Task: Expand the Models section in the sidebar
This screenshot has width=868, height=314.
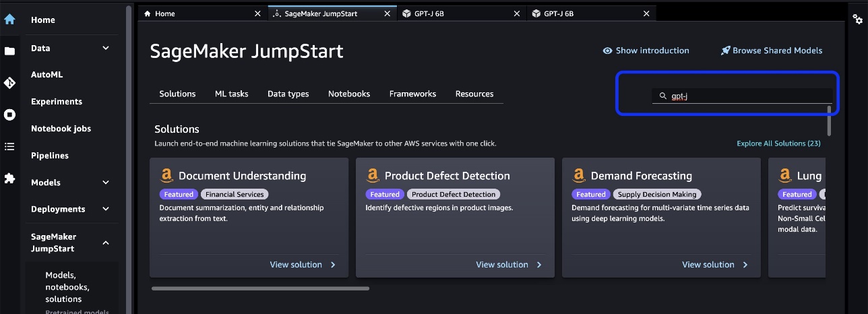Action: point(106,183)
